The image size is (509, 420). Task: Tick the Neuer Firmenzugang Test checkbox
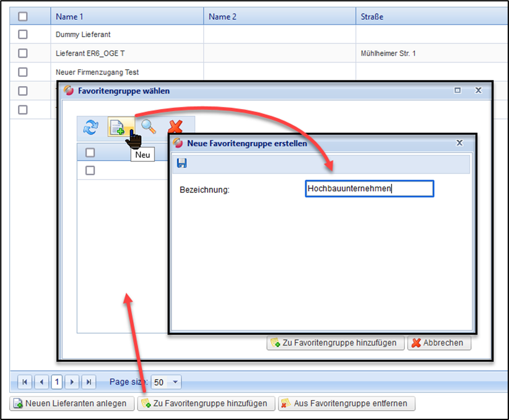[23, 72]
